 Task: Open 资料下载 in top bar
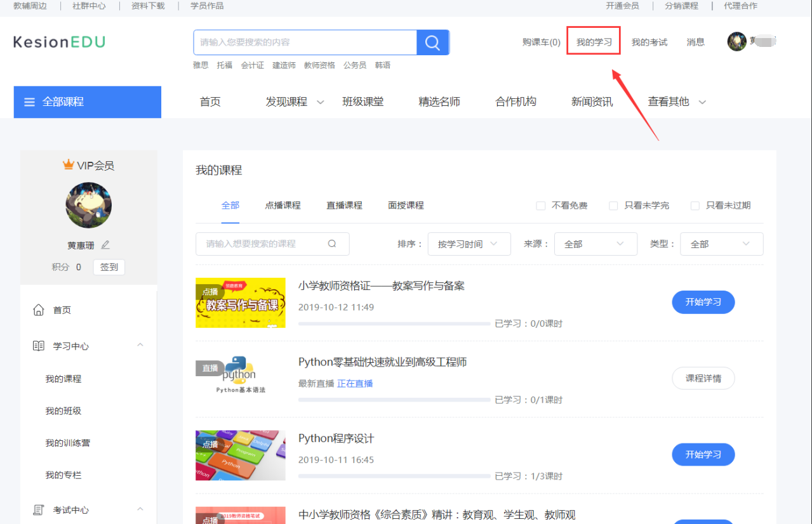coord(148,6)
